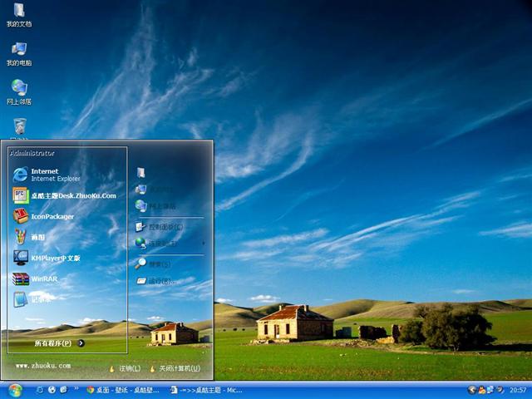This screenshot has width=532, height=399.
Task: Launch Internet Explorer from the Start menu
Action: point(47,175)
